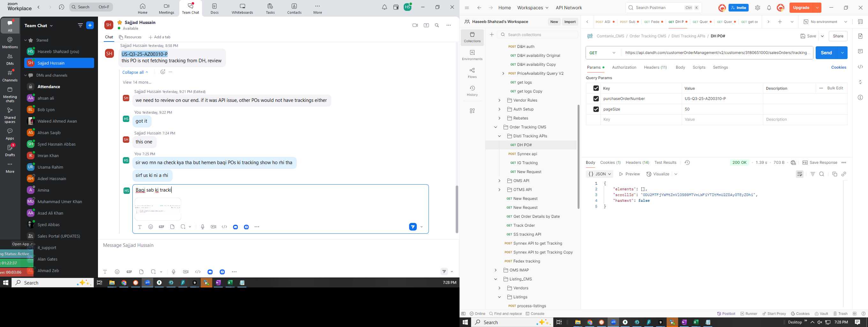The height and width of the screenshot is (327, 868).
Task: Open OneNote from the left Windows taskbar
Action: point(218,283)
